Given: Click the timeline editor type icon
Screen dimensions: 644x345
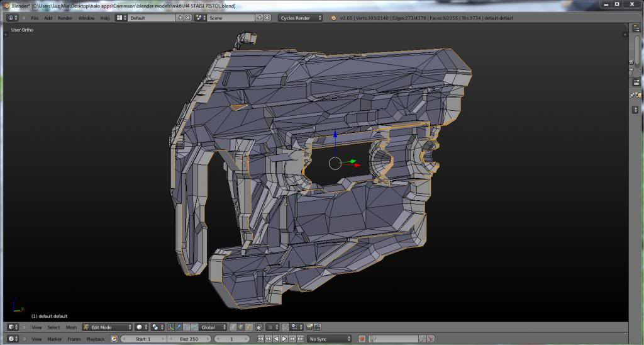Looking at the screenshot, I should click(x=11, y=339).
